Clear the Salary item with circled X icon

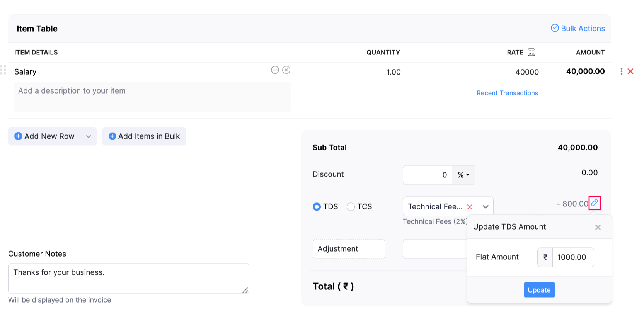pyautogui.click(x=286, y=70)
